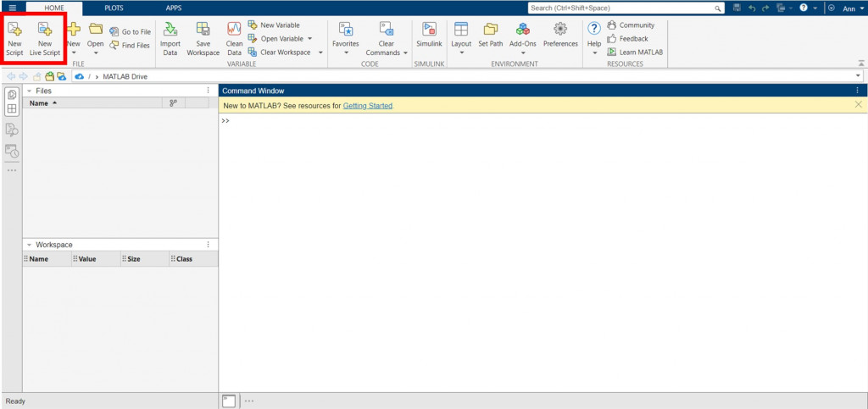Expand the New dropdown arrow
The width and height of the screenshot is (868, 409).
(x=74, y=53)
